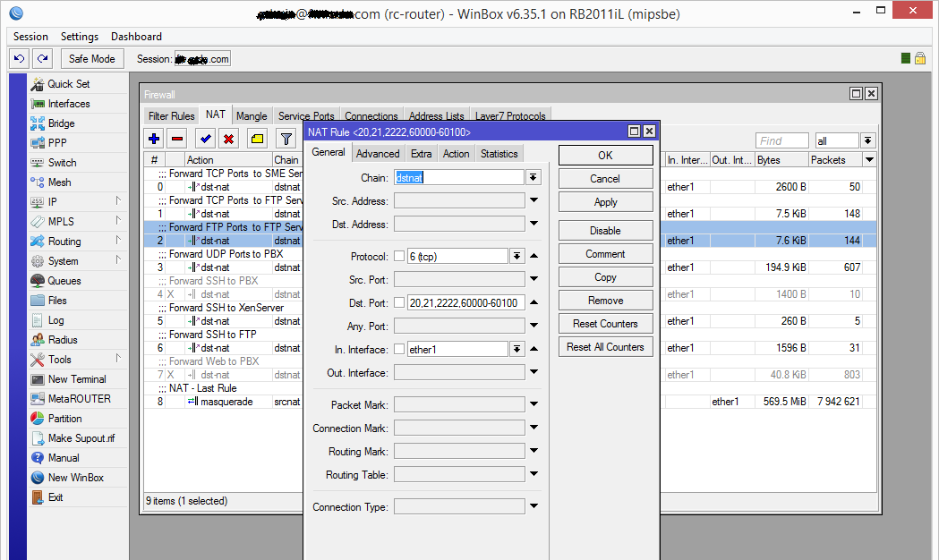939x560 pixels.
Task: Open the 'all' filter dropdown in Firewall window
Action: [867, 140]
